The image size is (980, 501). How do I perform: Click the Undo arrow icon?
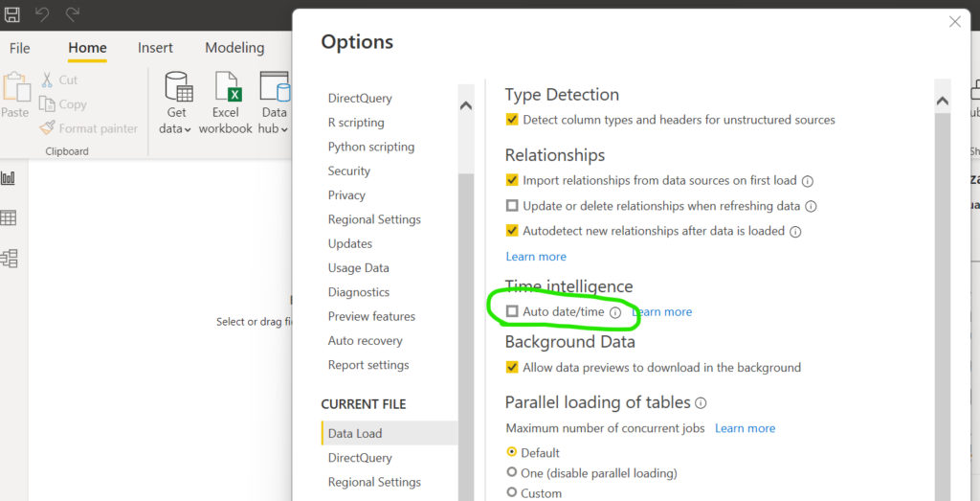pos(42,14)
